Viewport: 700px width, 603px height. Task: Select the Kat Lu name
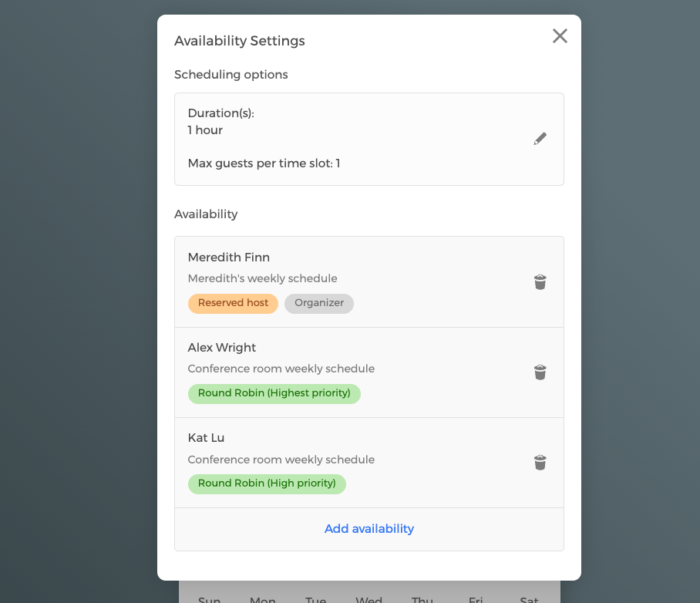click(x=206, y=438)
